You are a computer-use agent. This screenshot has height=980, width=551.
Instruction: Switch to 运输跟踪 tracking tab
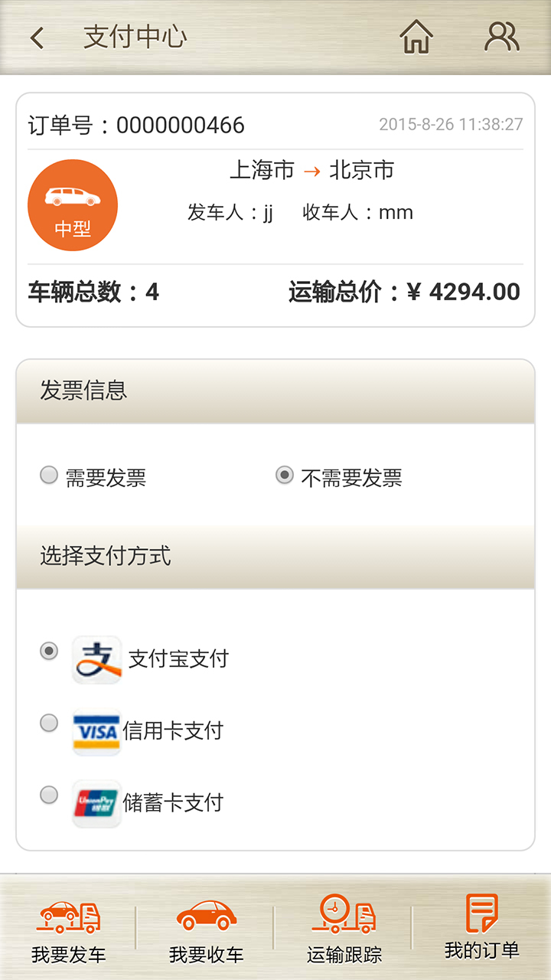point(344,929)
